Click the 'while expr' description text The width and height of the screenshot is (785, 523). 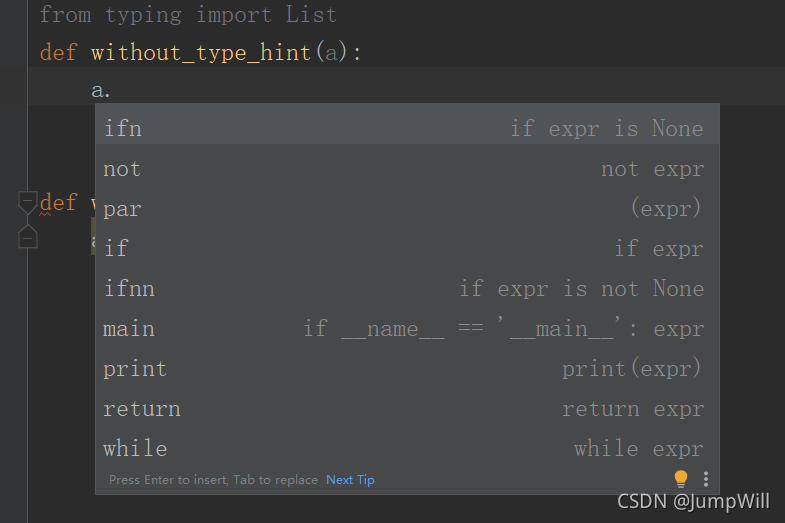pyautogui.click(x=639, y=448)
